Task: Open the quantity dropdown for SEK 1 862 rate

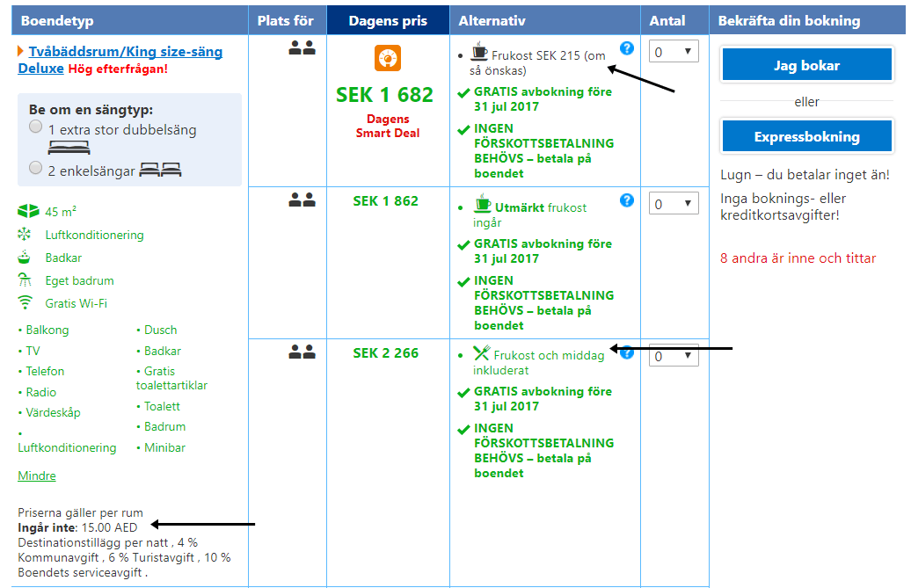Action: pyautogui.click(x=674, y=205)
